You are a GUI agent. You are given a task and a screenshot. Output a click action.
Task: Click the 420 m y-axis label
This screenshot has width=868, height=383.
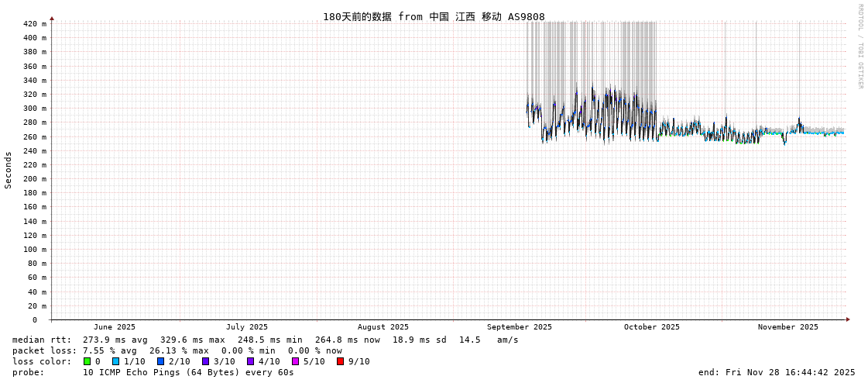[x=34, y=23]
